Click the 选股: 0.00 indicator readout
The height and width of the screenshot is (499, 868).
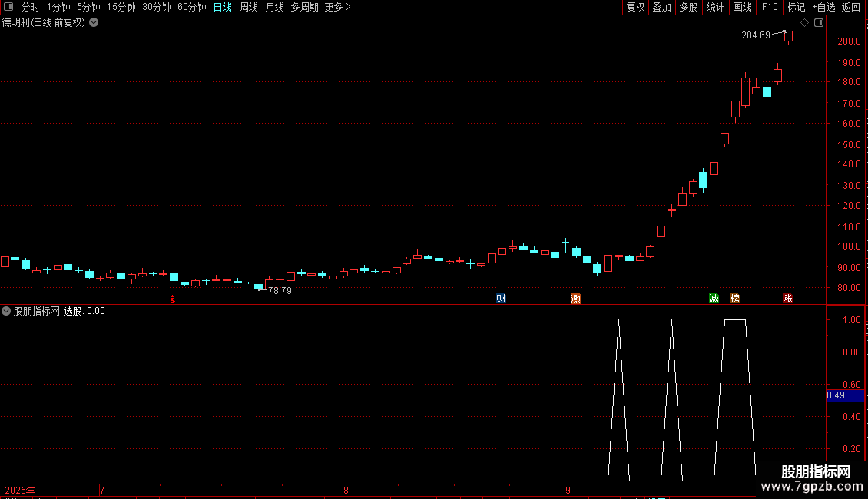pyautogui.click(x=84, y=311)
